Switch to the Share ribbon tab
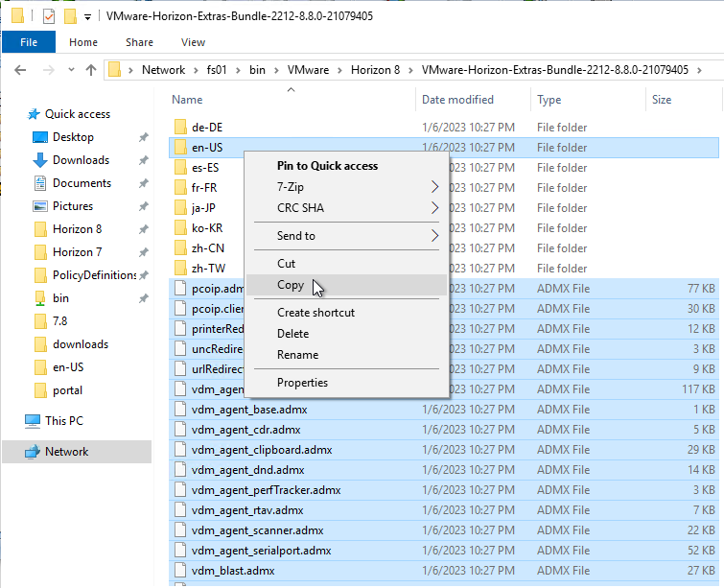The image size is (724, 588). click(139, 42)
